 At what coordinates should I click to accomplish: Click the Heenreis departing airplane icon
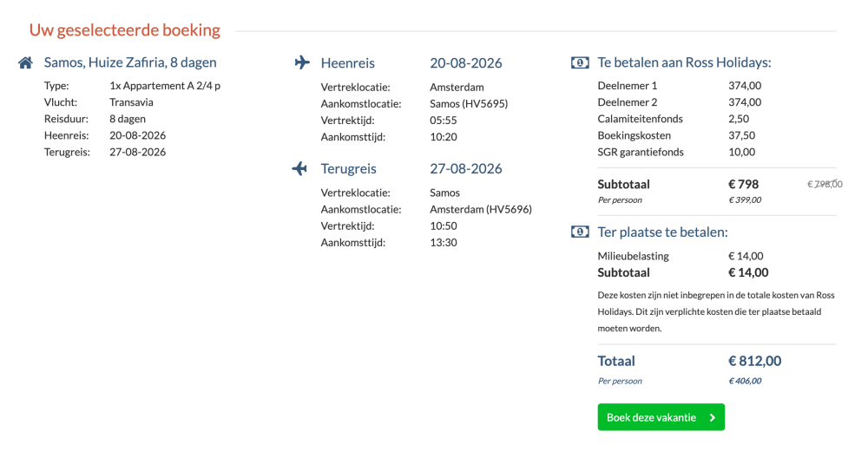(x=302, y=62)
